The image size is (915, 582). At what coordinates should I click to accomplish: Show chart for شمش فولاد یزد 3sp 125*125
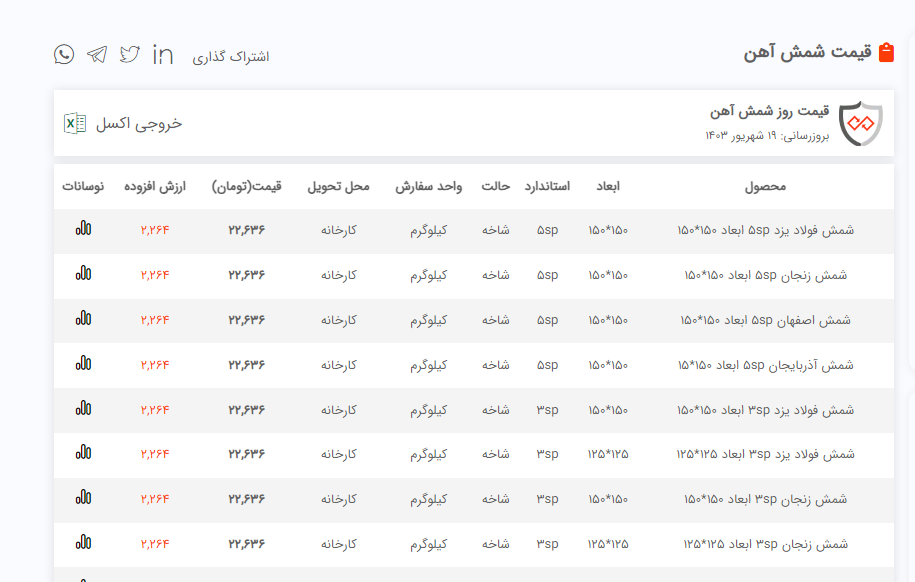(83, 454)
